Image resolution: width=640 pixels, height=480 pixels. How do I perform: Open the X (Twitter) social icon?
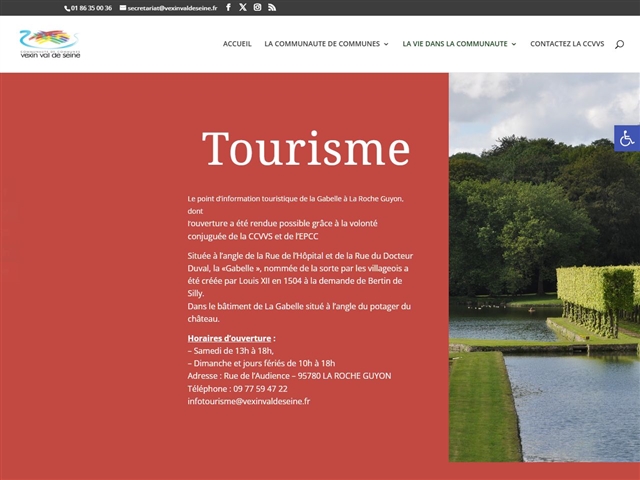[243, 7]
